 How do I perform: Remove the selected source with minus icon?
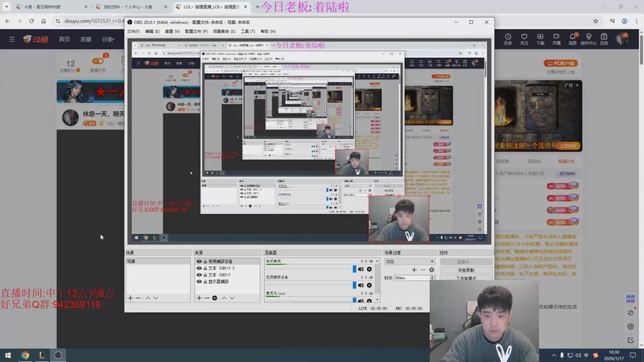207,298
